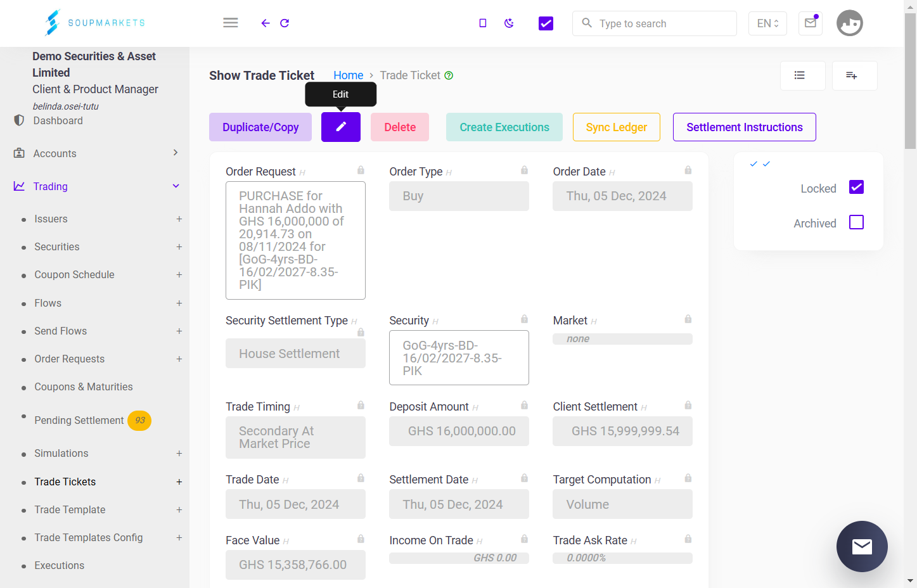The height and width of the screenshot is (588, 917).
Task: Click the House Settlement field value
Action: click(295, 354)
